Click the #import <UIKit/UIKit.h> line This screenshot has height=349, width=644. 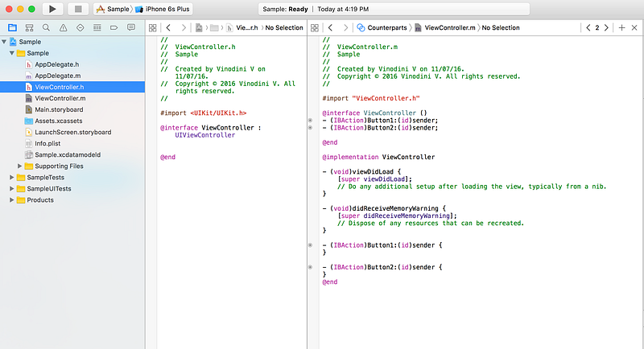click(204, 113)
